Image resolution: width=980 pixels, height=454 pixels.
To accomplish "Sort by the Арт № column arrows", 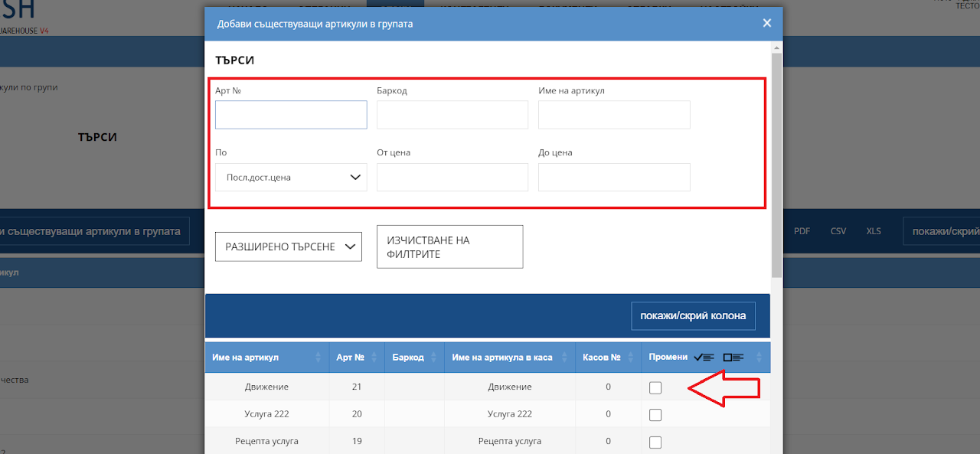I will tap(374, 358).
